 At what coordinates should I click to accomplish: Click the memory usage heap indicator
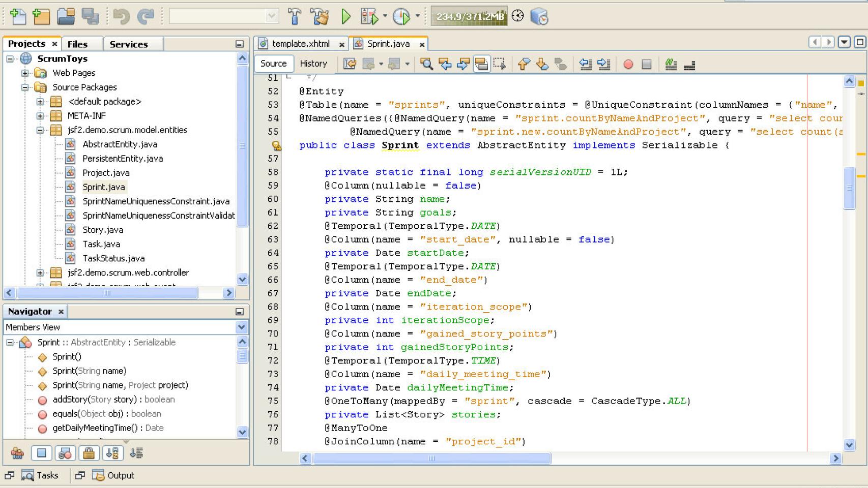469,17
